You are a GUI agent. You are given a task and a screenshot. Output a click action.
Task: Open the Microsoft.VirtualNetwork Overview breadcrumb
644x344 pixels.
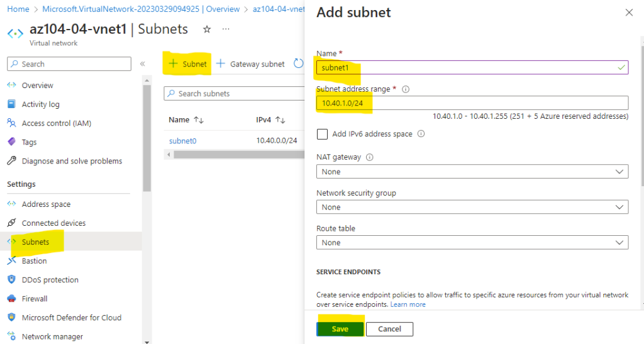pos(141,9)
